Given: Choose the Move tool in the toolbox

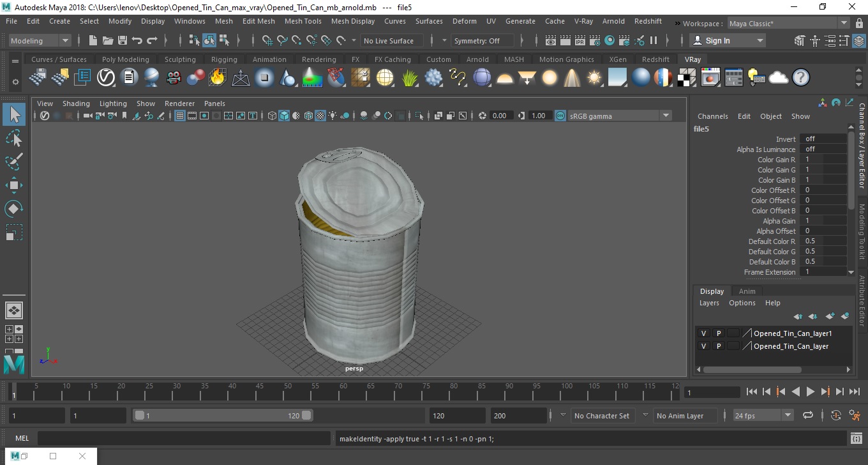Looking at the screenshot, I should click(x=14, y=185).
